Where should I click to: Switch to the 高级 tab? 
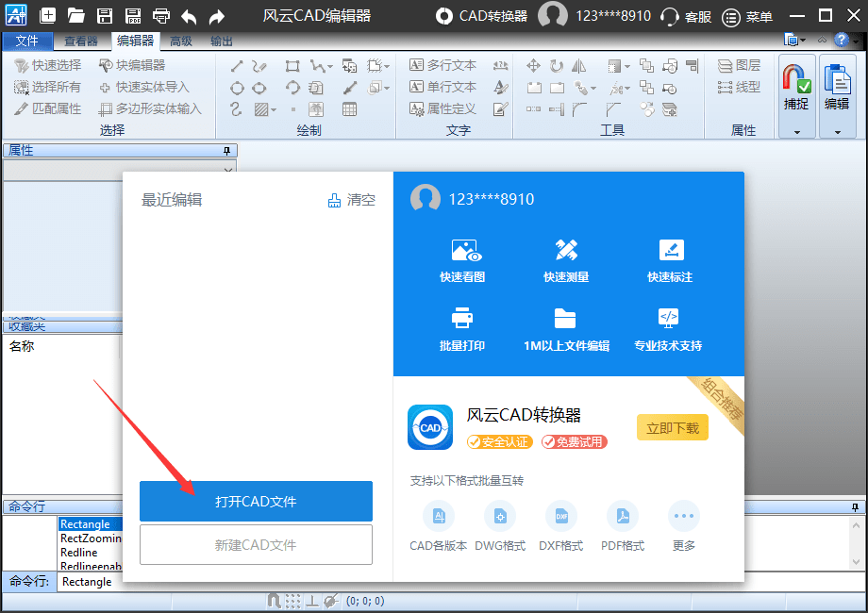tap(181, 41)
